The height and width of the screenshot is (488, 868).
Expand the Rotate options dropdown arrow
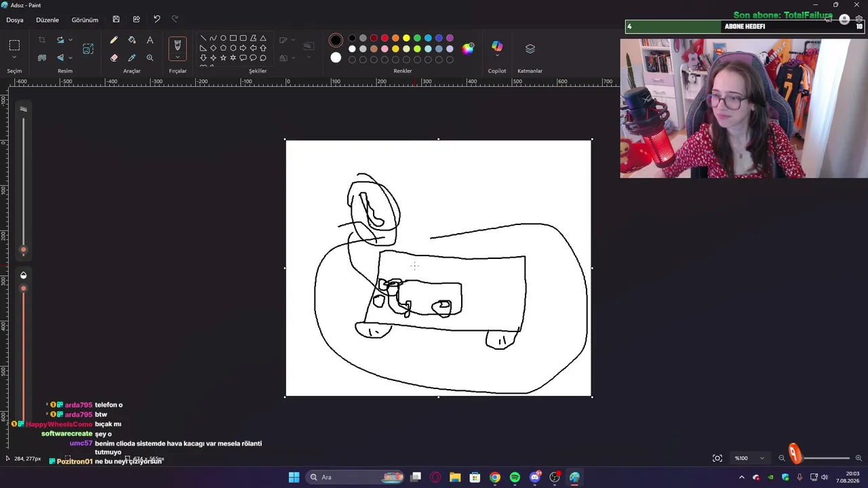pos(71,41)
